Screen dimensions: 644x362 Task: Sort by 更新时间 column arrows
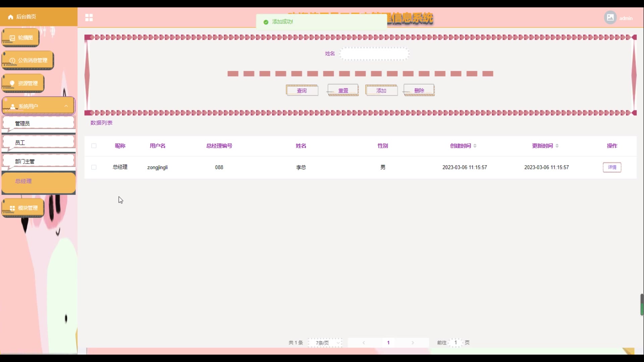[557, 146]
